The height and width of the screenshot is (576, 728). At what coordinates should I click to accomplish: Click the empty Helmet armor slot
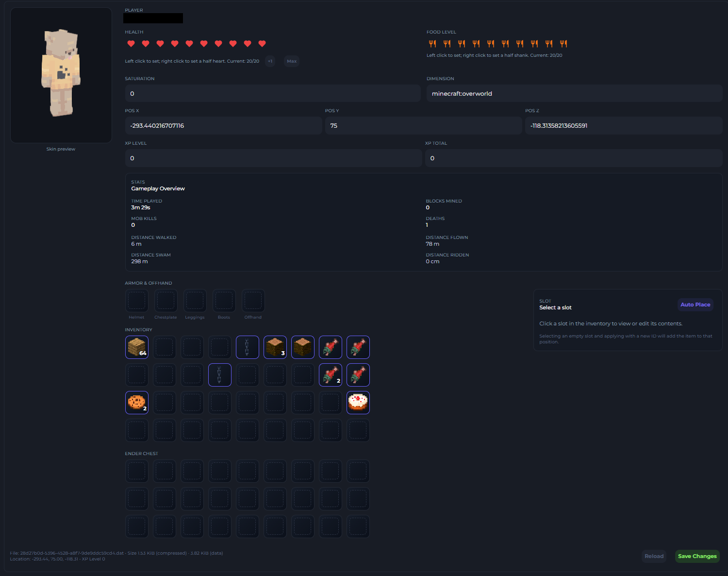pos(137,301)
